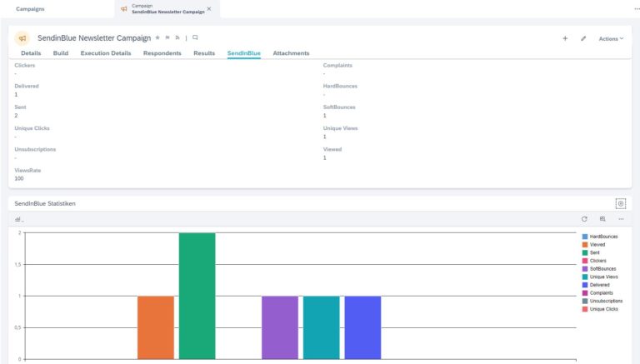Select the SendInBlue tab
The width and height of the screenshot is (640, 364).
coord(243,53)
